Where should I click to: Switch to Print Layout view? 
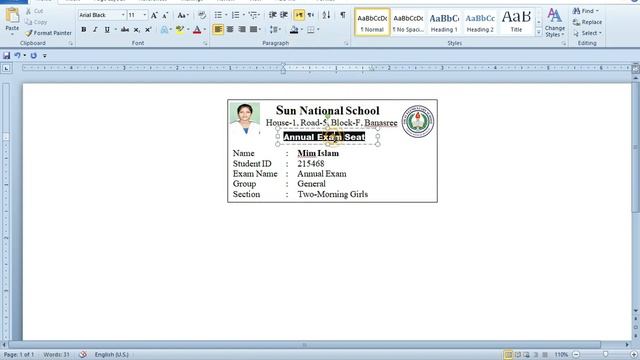(x=508, y=355)
